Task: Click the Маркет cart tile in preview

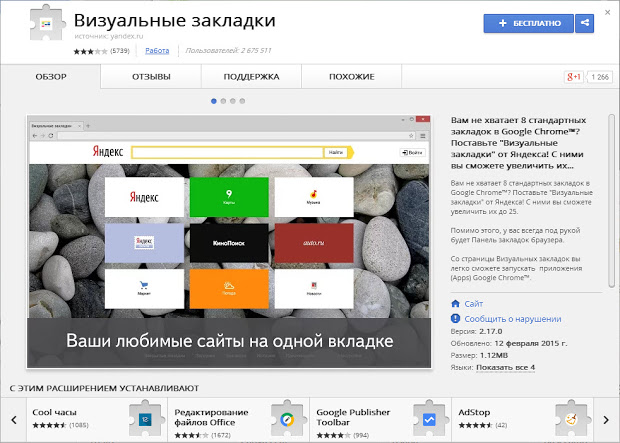Action: 144,289
